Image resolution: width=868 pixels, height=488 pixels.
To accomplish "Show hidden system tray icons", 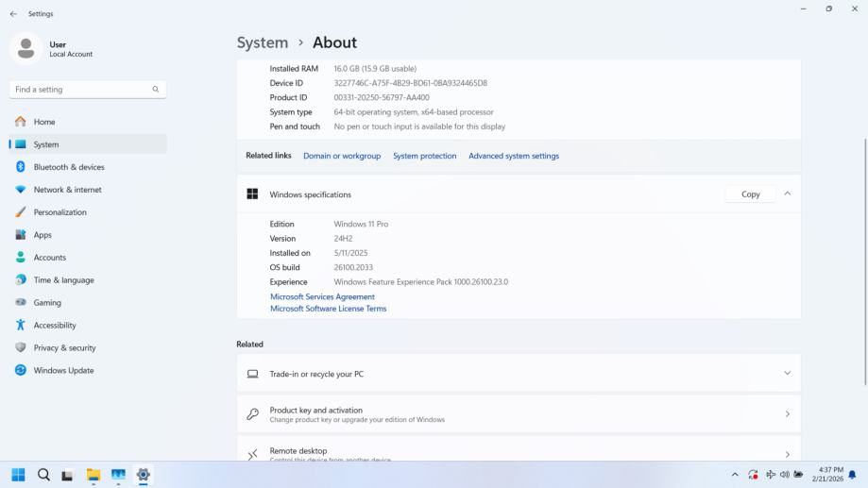I will click(735, 475).
